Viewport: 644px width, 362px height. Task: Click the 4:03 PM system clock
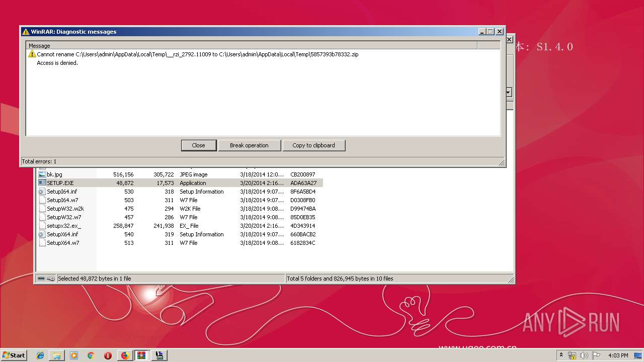click(x=618, y=355)
